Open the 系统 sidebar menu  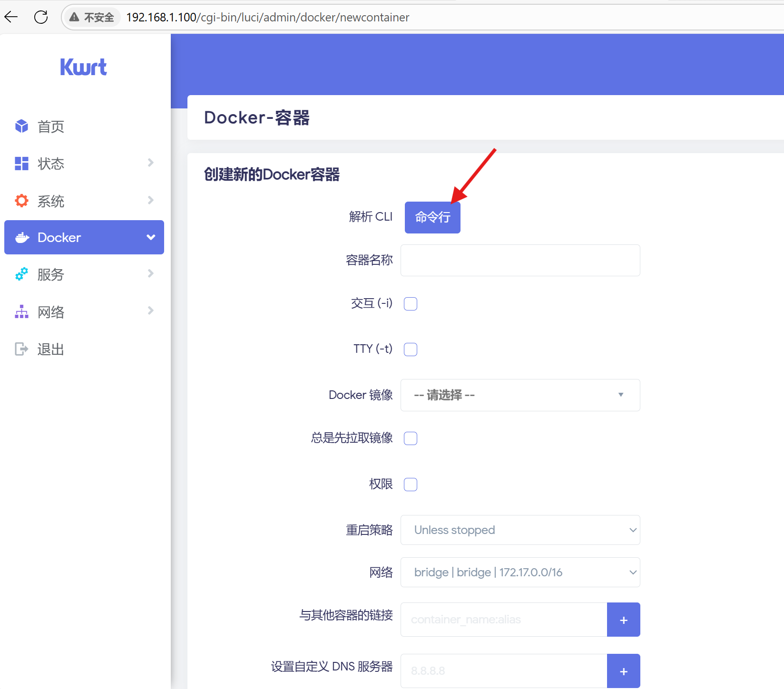[84, 201]
